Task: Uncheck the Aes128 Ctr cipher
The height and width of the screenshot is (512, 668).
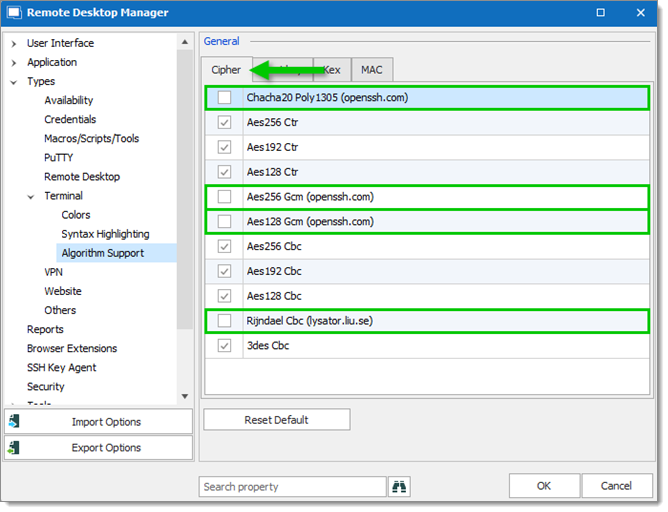Action: point(224,172)
